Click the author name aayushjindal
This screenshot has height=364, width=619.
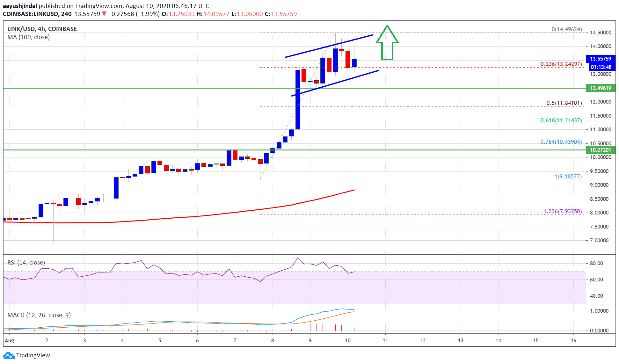[20, 6]
